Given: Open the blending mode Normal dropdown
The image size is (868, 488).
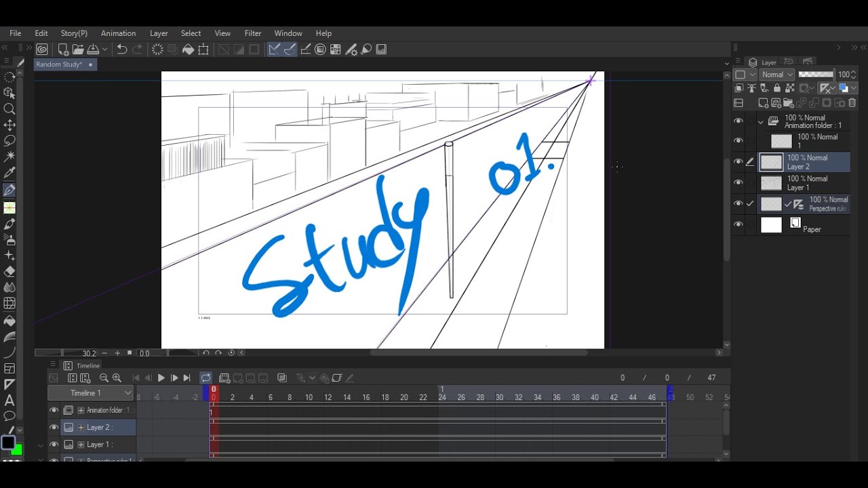Looking at the screenshot, I should pos(777,75).
